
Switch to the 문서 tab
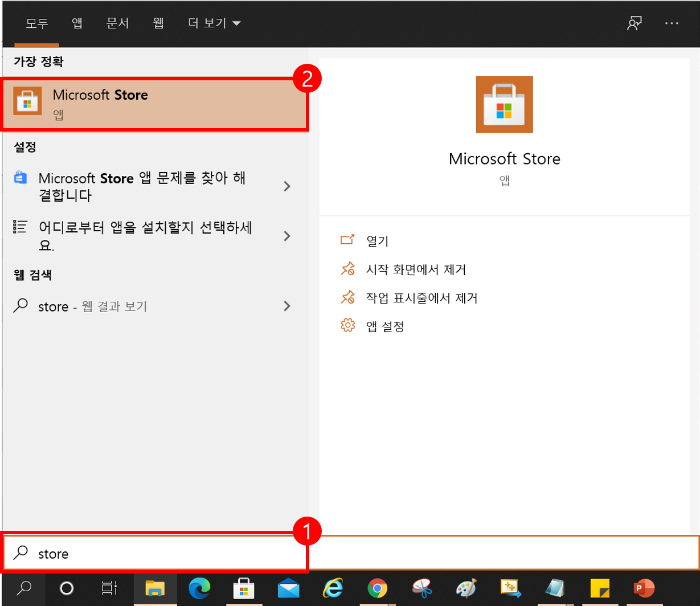(x=118, y=23)
